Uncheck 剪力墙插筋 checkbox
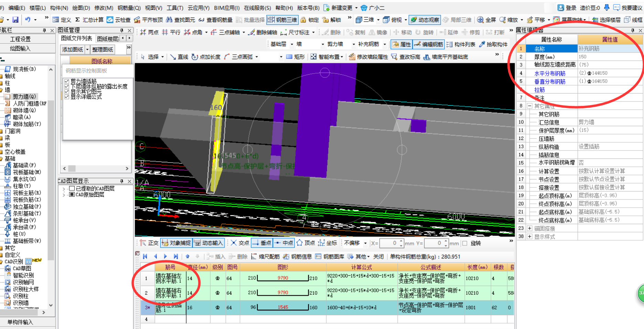Image resolution: width=644 pixels, height=329 pixels. (x=67, y=81)
